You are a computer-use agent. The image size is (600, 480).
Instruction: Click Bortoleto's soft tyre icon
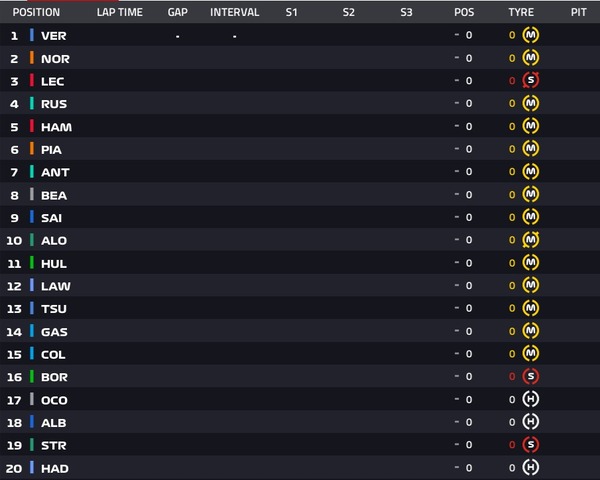(531, 377)
